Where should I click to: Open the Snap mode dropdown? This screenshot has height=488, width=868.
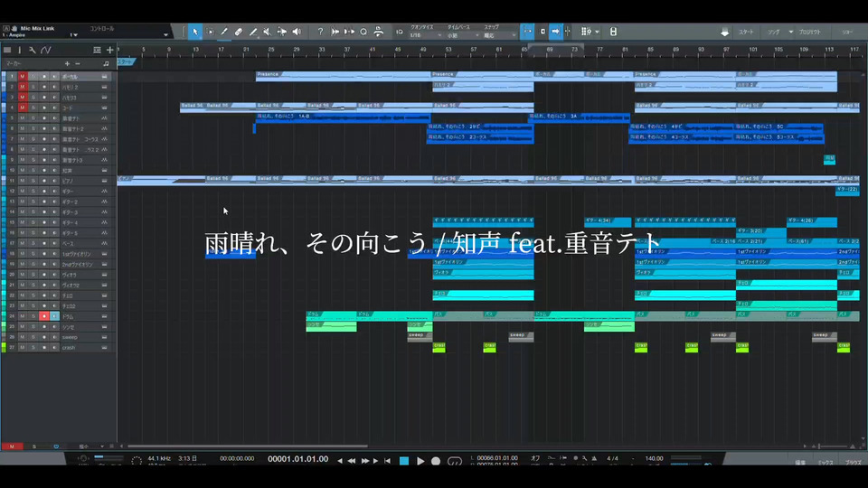499,35
